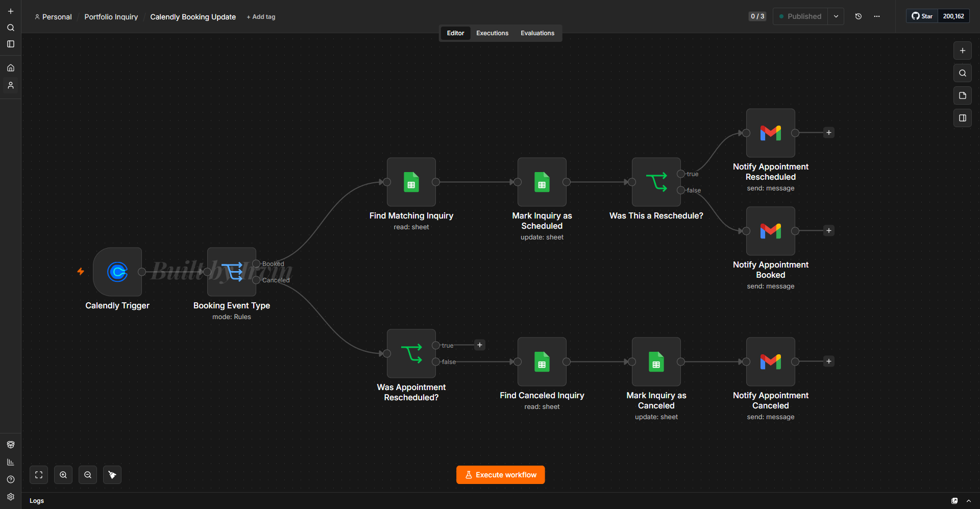Add node after Notify Appointment Booked

pyautogui.click(x=829, y=231)
